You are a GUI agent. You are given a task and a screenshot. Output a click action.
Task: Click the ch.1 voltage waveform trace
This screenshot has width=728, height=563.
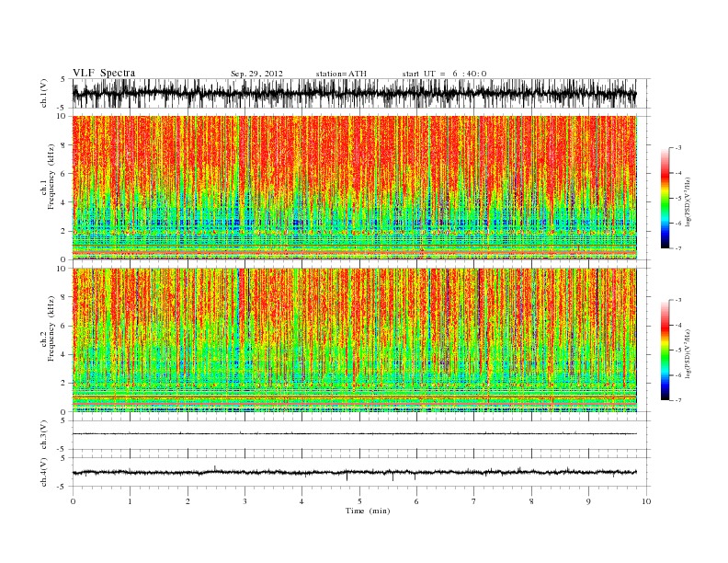(x=354, y=93)
